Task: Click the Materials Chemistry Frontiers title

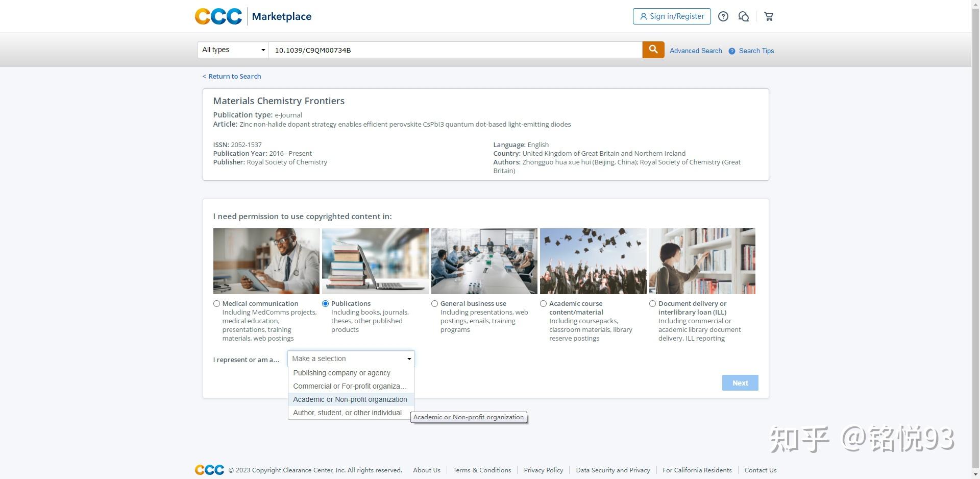Action: point(279,101)
